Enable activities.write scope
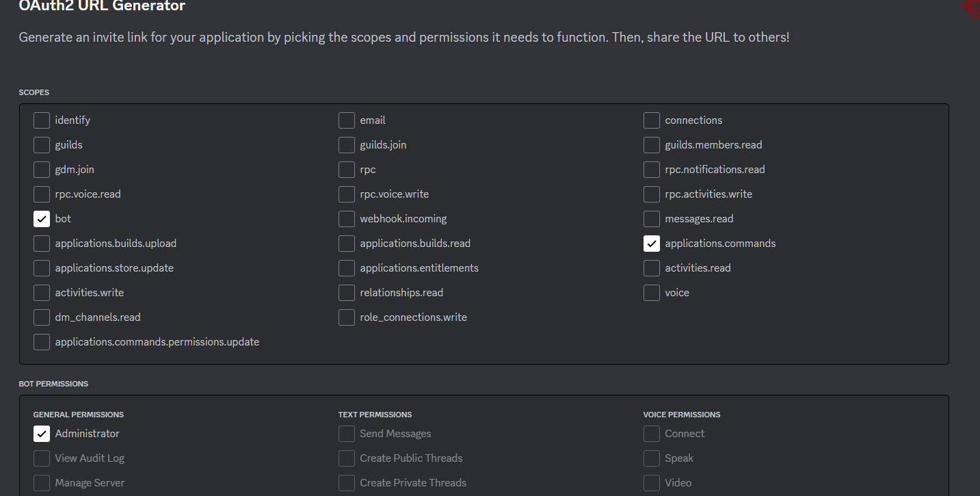The height and width of the screenshot is (496, 980). [42, 293]
